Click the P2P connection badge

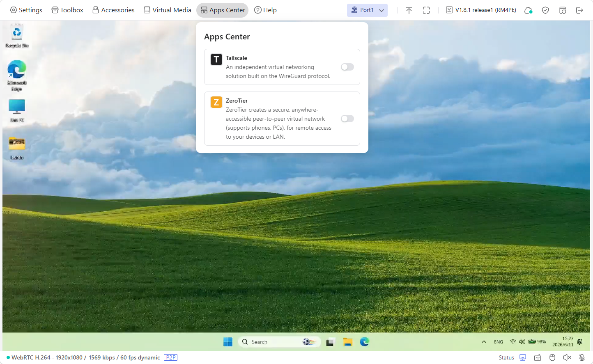click(x=170, y=357)
